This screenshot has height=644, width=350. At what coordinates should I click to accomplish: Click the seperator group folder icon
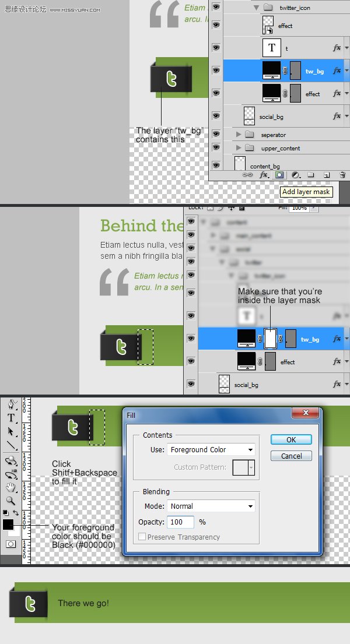click(250, 135)
